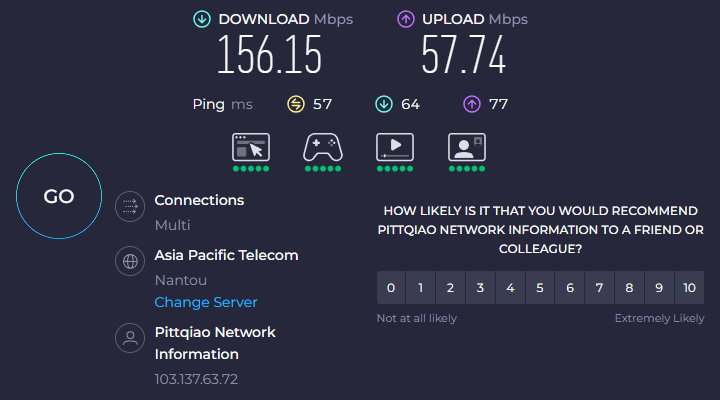The width and height of the screenshot is (720, 400).
Task: Pick rating 8 on recommendation scale
Action: pyautogui.click(x=630, y=287)
